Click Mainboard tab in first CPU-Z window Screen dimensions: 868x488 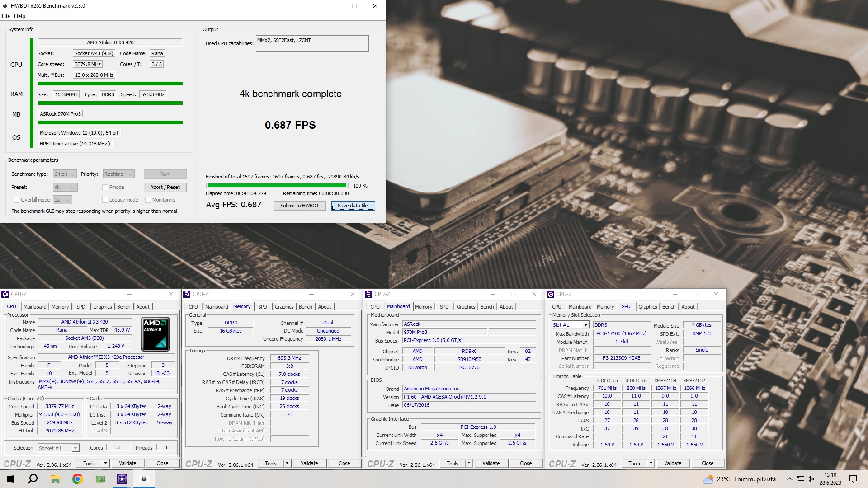point(35,307)
